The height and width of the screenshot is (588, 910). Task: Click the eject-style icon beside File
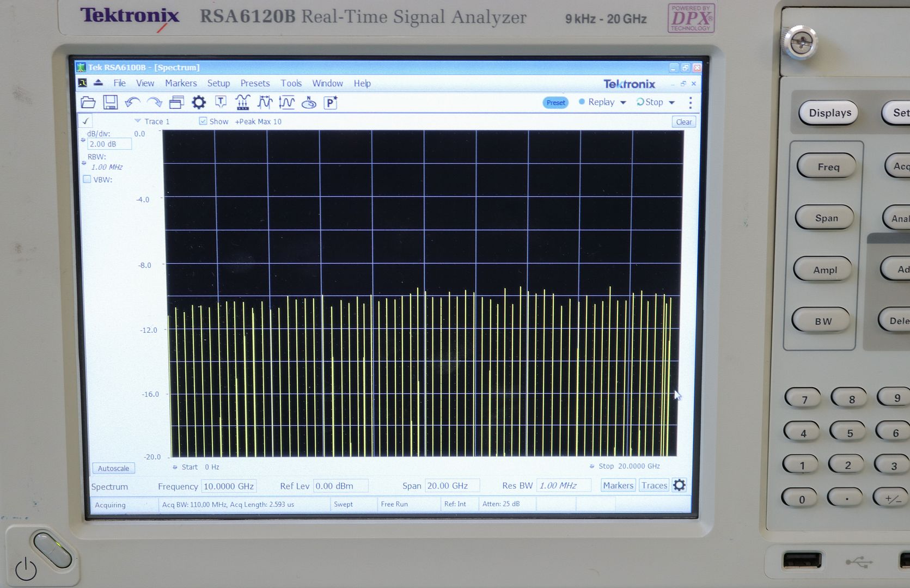click(99, 83)
